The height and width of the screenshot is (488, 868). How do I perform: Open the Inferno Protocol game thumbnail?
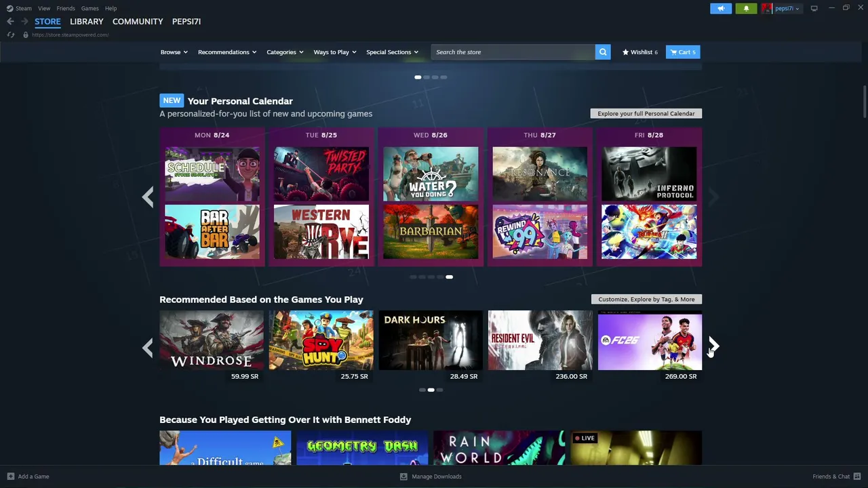click(649, 174)
